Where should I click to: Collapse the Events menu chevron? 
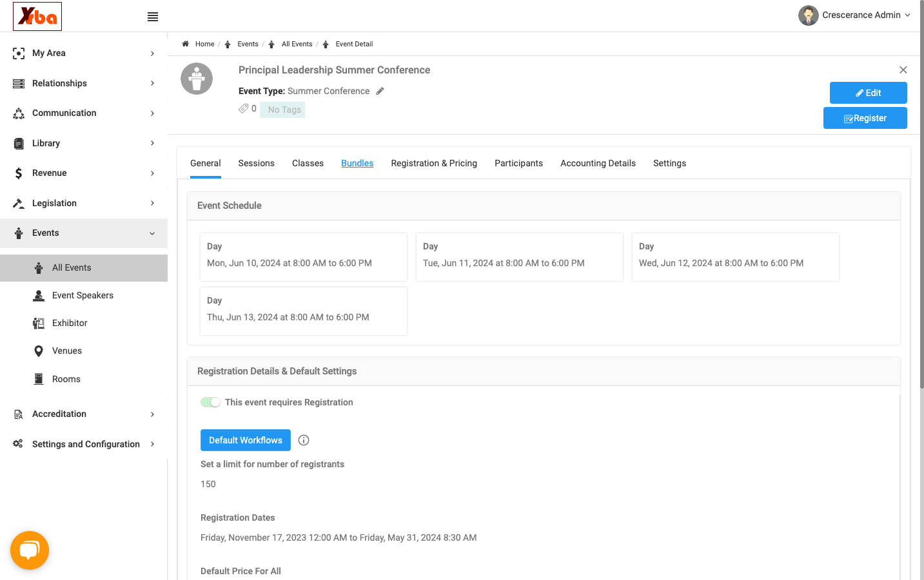[x=152, y=233]
